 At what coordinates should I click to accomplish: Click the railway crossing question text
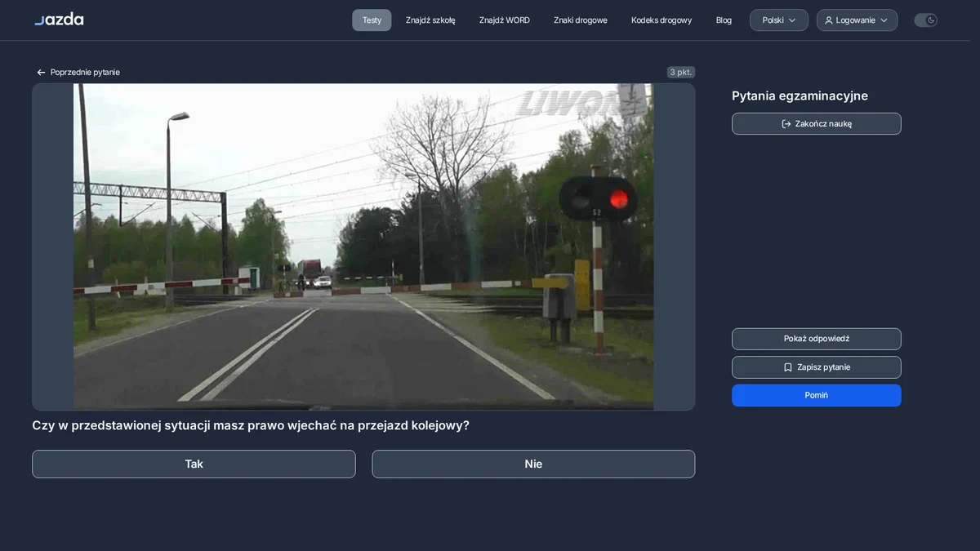click(x=251, y=425)
